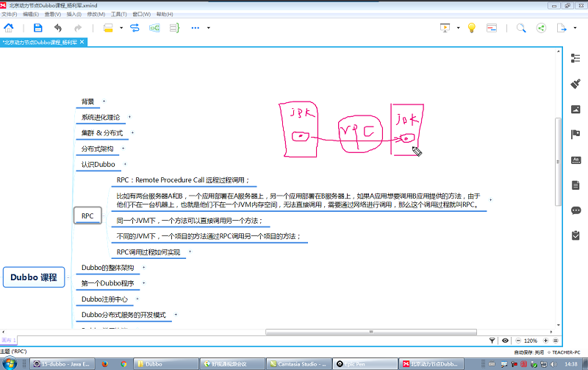Open the 查看(V) menu
This screenshot has height=370, width=588.
(52, 14)
